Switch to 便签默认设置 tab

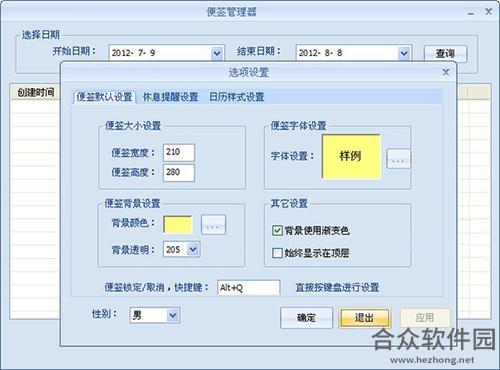click(x=104, y=97)
